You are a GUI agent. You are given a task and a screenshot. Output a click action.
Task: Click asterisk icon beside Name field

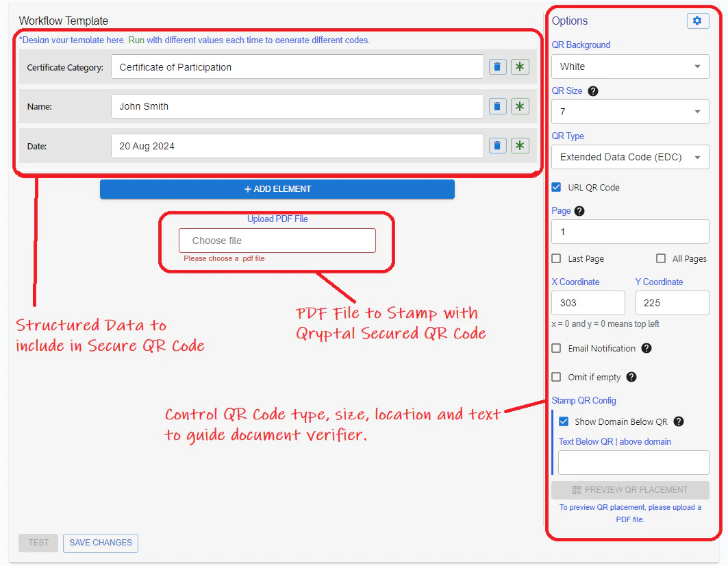[520, 106]
